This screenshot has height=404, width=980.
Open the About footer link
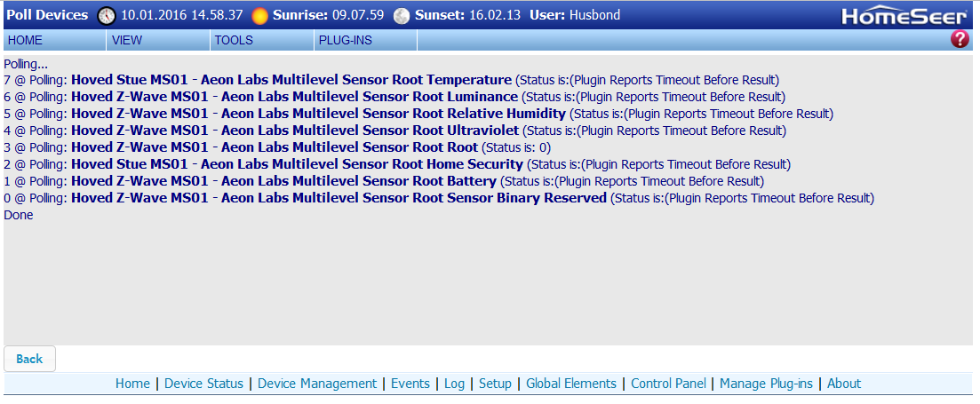point(844,384)
